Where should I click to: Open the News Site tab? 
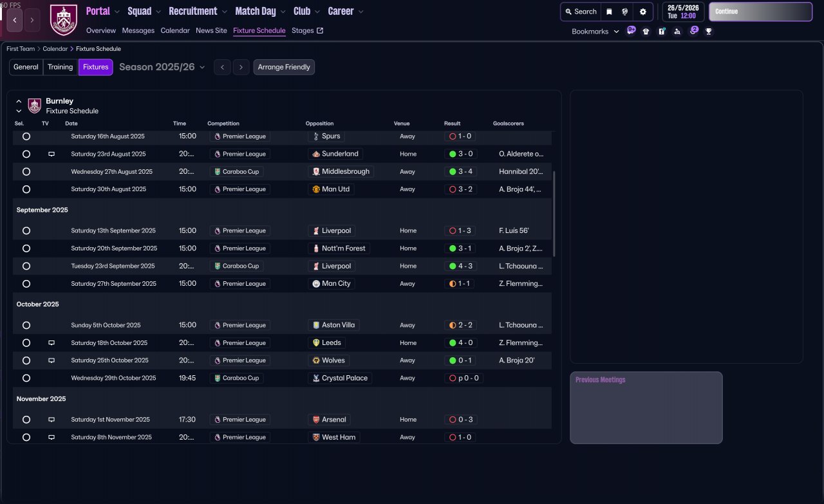(211, 30)
